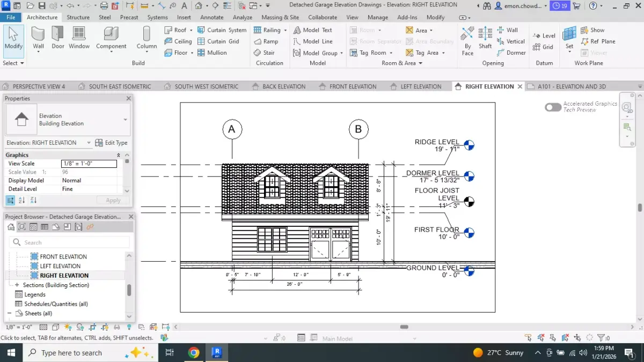
Task: Collapse the Sheets (all) tree node
Action: (x=9, y=313)
